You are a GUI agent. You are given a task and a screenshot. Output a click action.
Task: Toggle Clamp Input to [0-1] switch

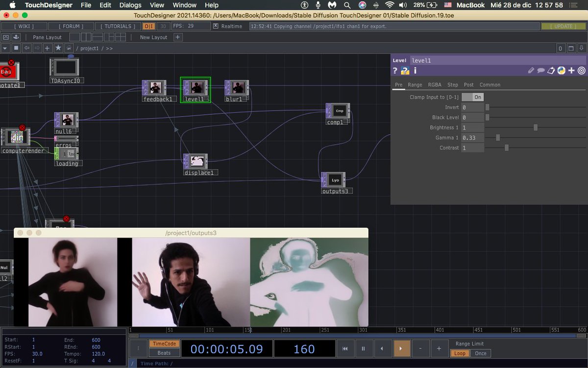(x=472, y=97)
